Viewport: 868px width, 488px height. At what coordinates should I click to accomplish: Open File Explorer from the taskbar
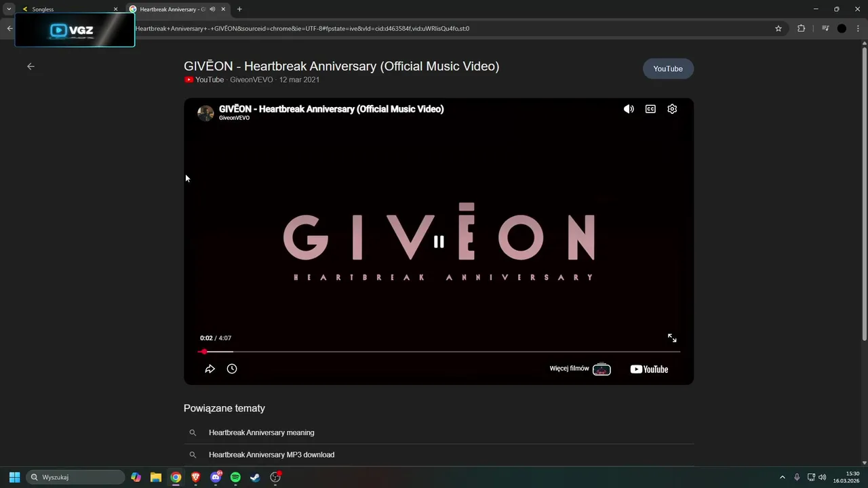[156, 477]
